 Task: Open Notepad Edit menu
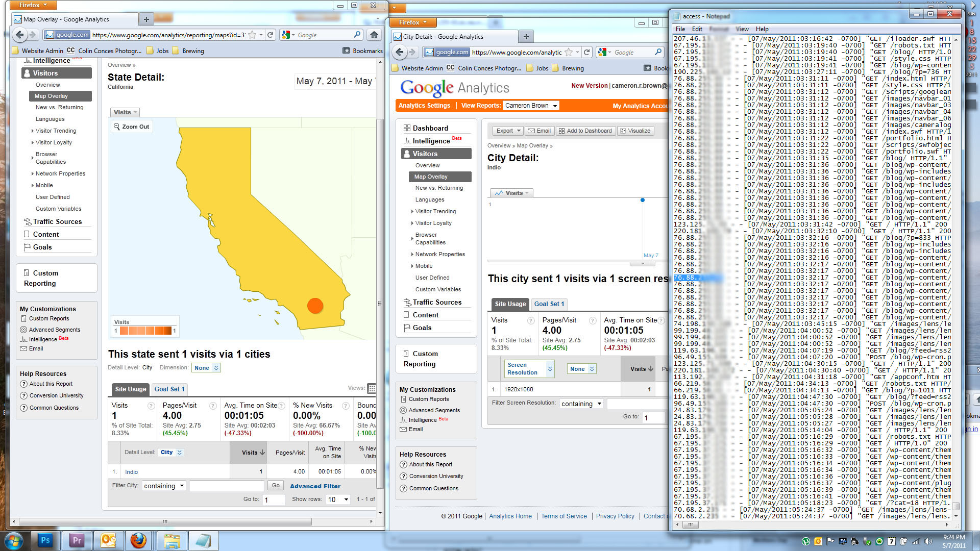point(697,29)
